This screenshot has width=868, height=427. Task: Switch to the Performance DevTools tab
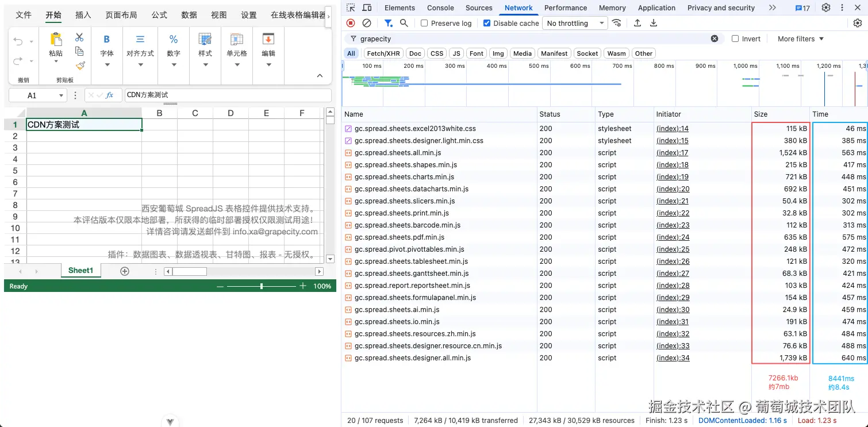pos(566,7)
